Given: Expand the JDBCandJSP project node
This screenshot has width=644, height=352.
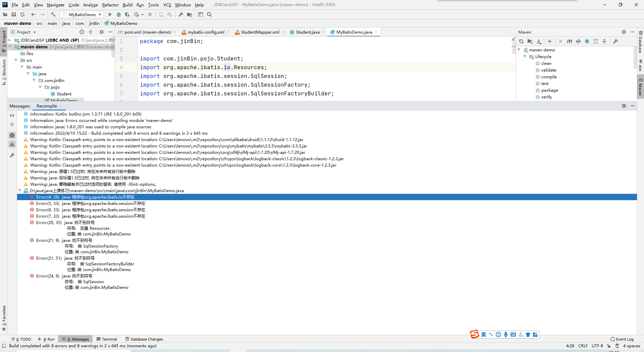Looking at the screenshot, I should click(10, 40).
